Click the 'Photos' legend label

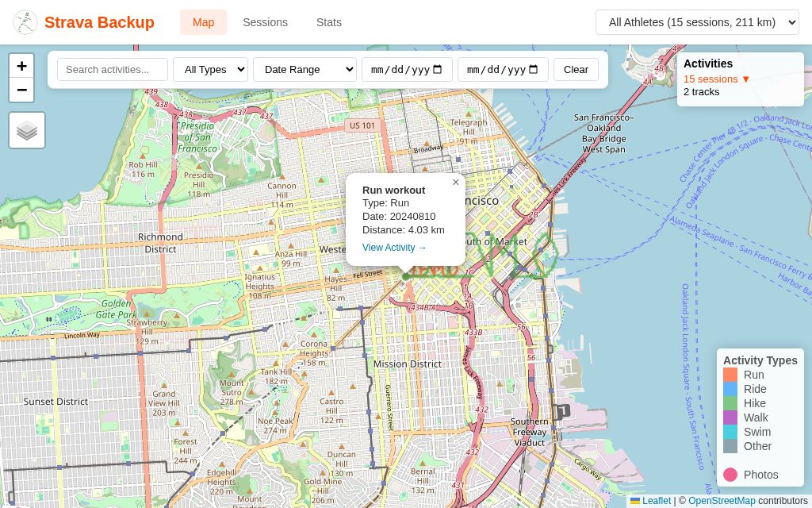760,475
